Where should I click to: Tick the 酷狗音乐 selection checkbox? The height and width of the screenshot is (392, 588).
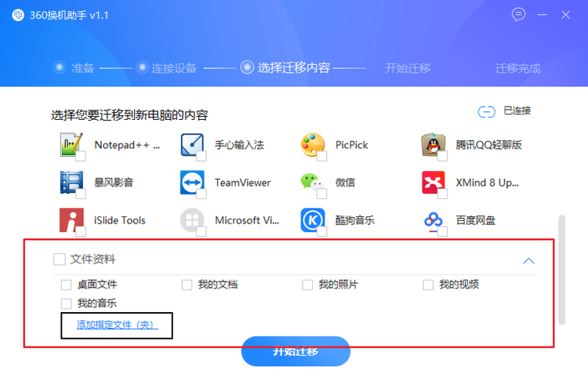[x=321, y=232]
